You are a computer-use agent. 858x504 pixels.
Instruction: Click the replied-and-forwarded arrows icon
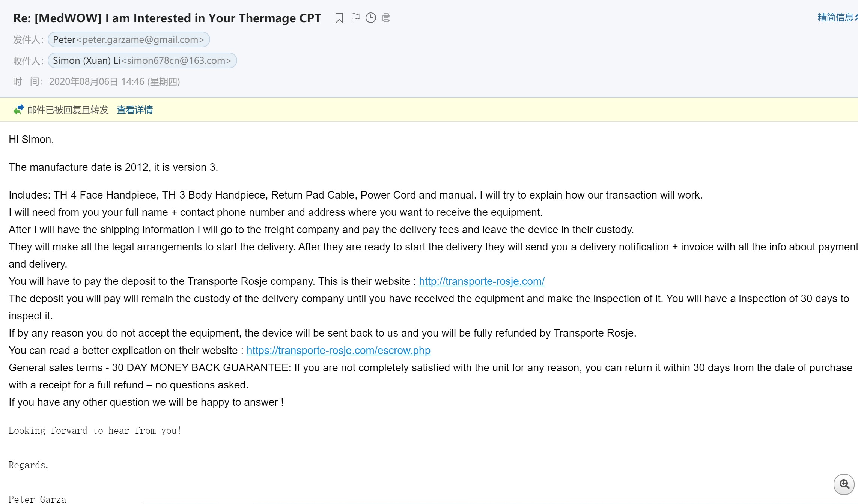coord(18,110)
